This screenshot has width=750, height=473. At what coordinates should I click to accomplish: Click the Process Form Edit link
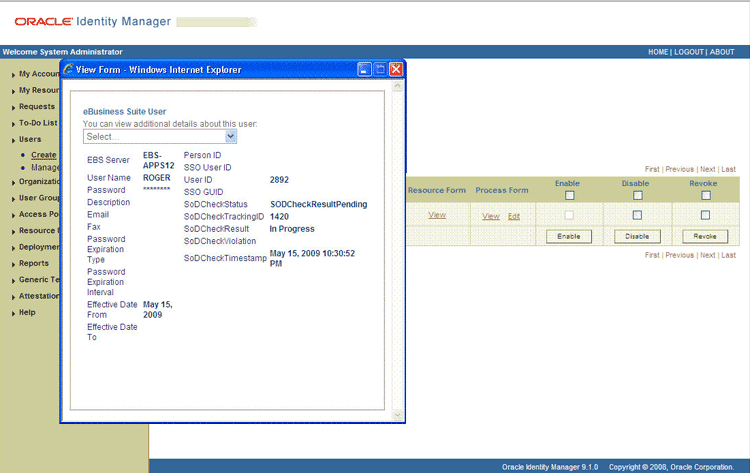tap(514, 216)
